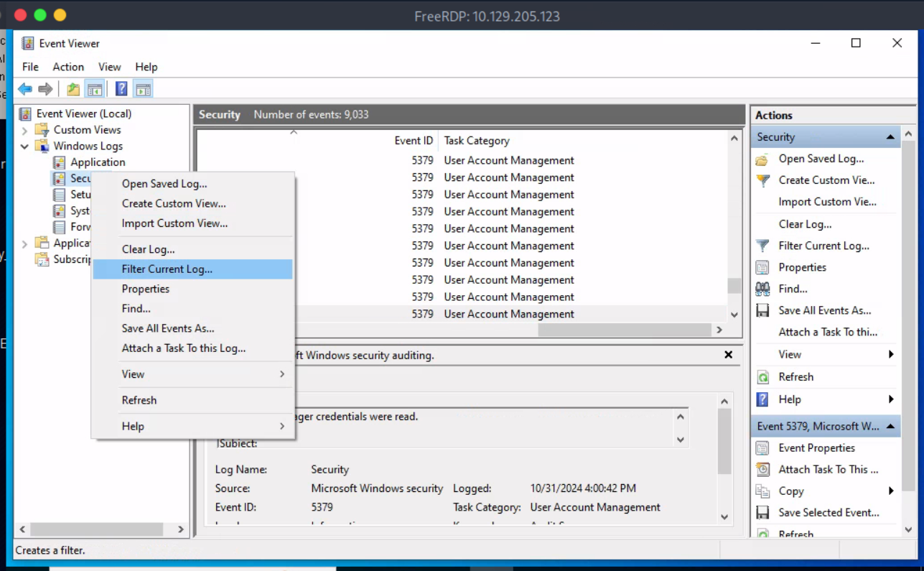The image size is (924, 571).
Task: Click the Event Properties icon in Actions
Action: [x=762, y=448]
